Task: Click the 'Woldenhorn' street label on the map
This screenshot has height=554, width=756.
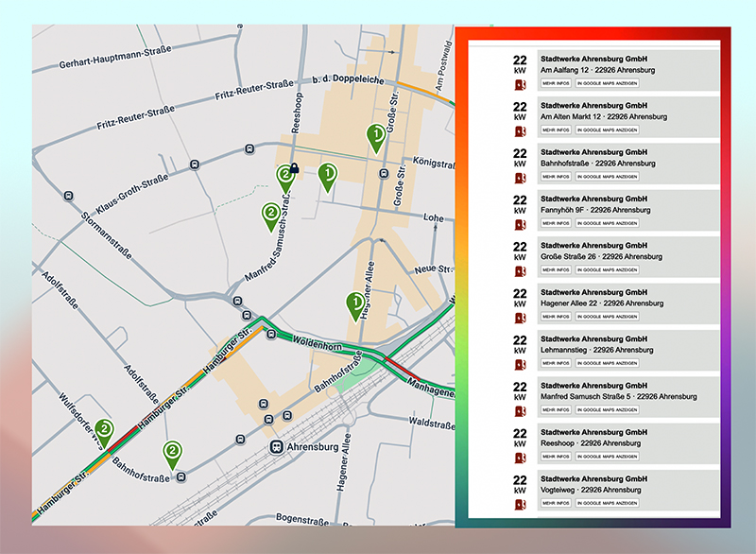Action: click(x=318, y=343)
